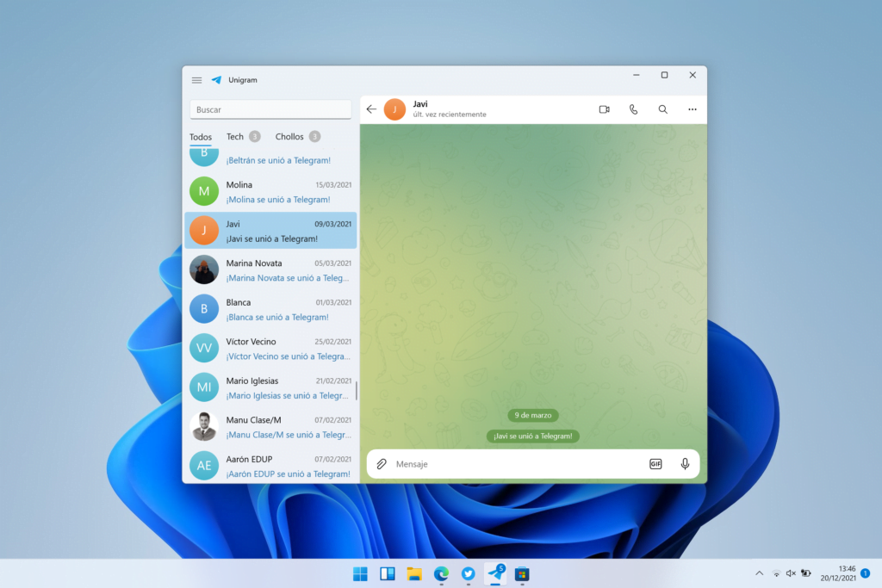Image resolution: width=882 pixels, height=588 pixels.
Task: Switch to the Chollos tab
Action: point(291,136)
